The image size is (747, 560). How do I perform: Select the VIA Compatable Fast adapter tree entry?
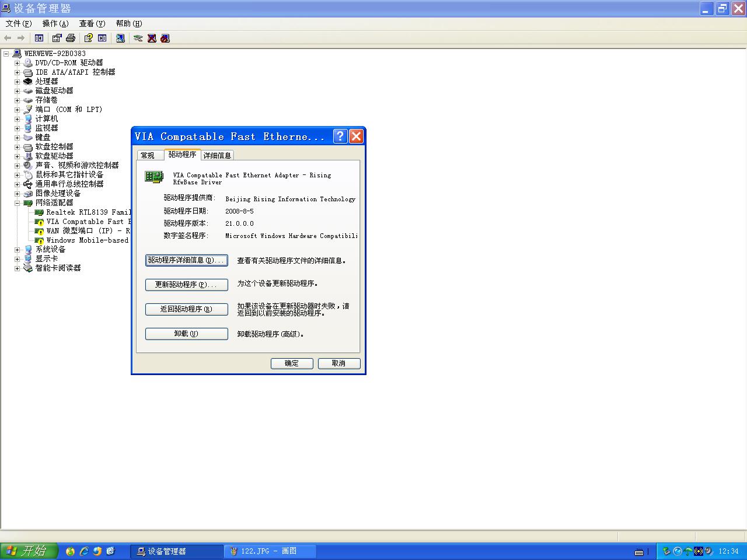point(88,222)
